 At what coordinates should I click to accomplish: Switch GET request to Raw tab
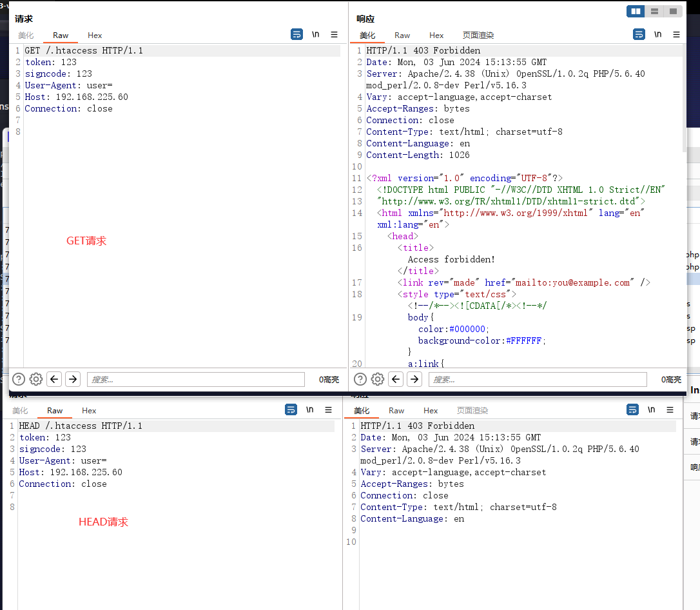pyautogui.click(x=61, y=35)
